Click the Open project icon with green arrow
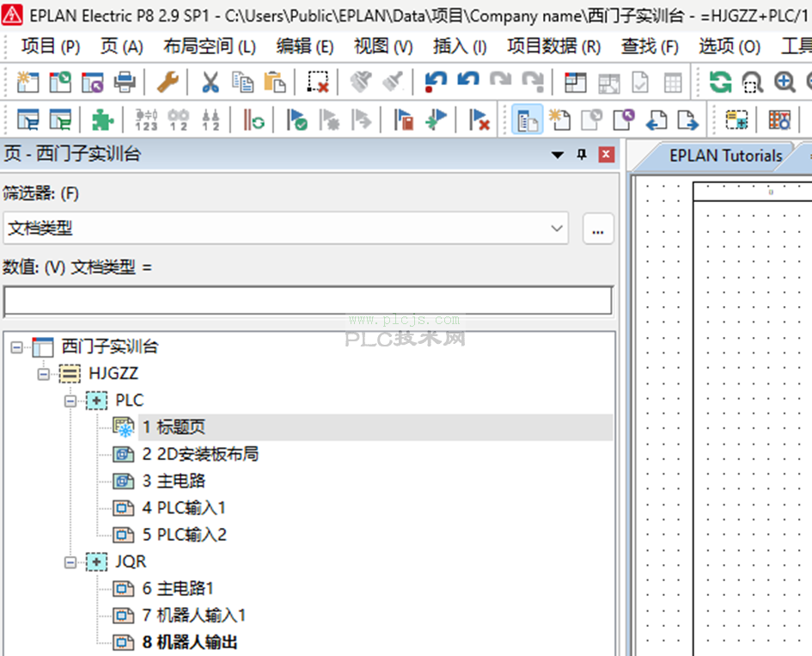 (x=60, y=83)
